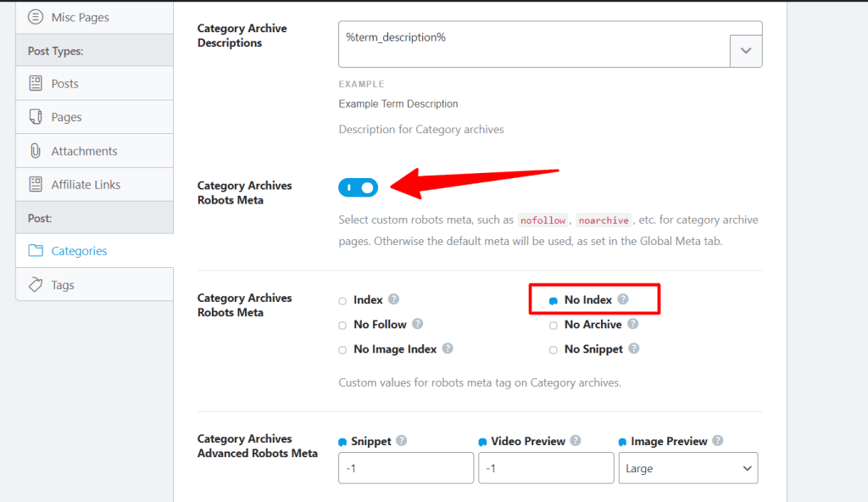Viewport: 868px width, 502px height.
Task: Open the Image Preview Large dropdown
Action: click(688, 468)
